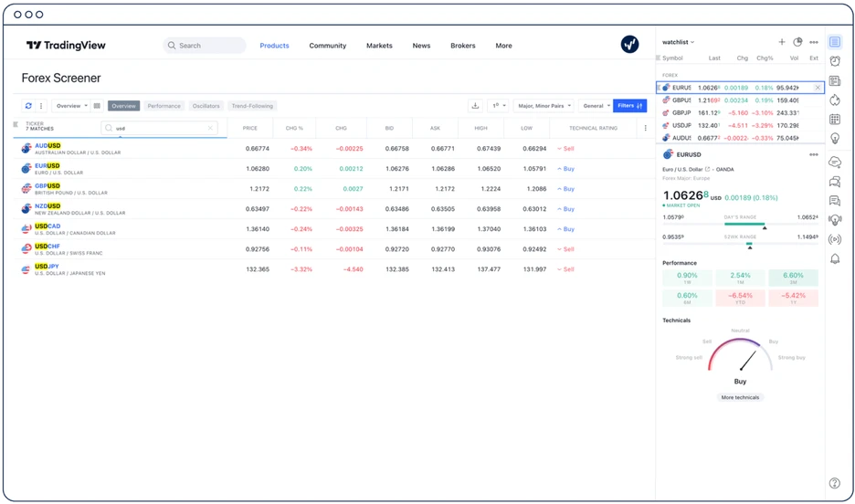The height and width of the screenshot is (504, 855).
Task: Open the streams broadcasting lightbulb icon
Action: point(835,219)
